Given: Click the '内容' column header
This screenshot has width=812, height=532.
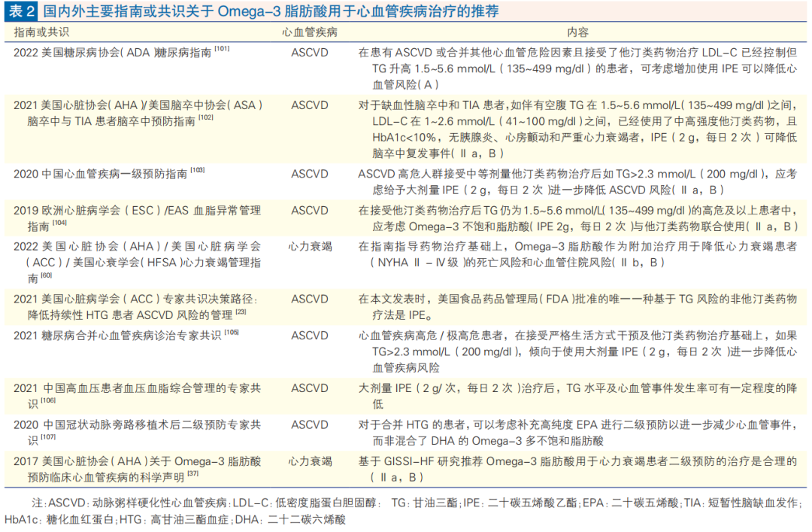Looking at the screenshot, I should 577,32.
